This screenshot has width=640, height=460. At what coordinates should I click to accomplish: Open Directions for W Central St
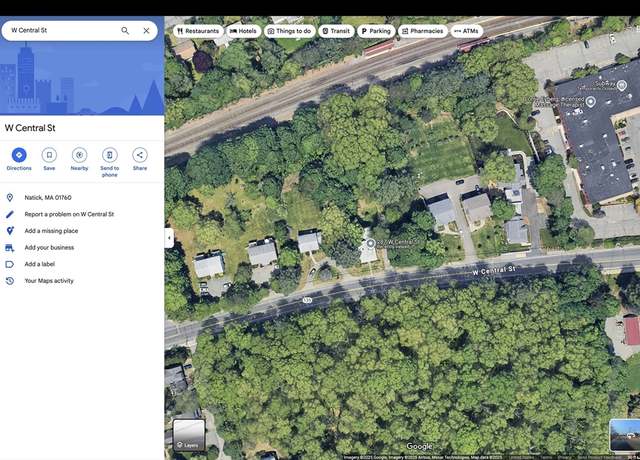click(19, 159)
